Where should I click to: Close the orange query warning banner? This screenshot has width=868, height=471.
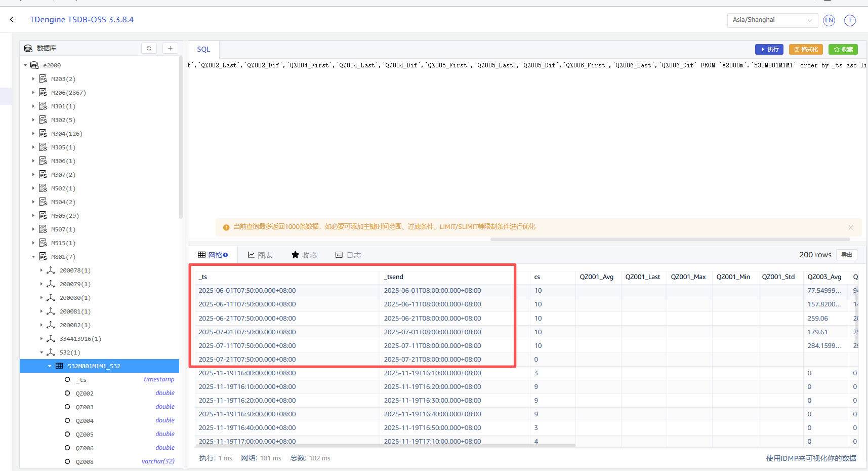click(x=851, y=227)
